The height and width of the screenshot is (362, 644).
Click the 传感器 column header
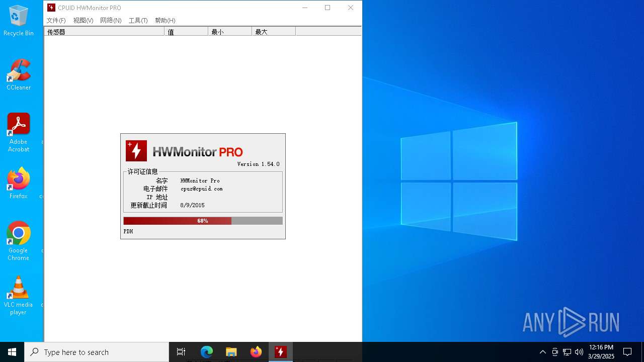pyautogui.click(x=104, y=32)
